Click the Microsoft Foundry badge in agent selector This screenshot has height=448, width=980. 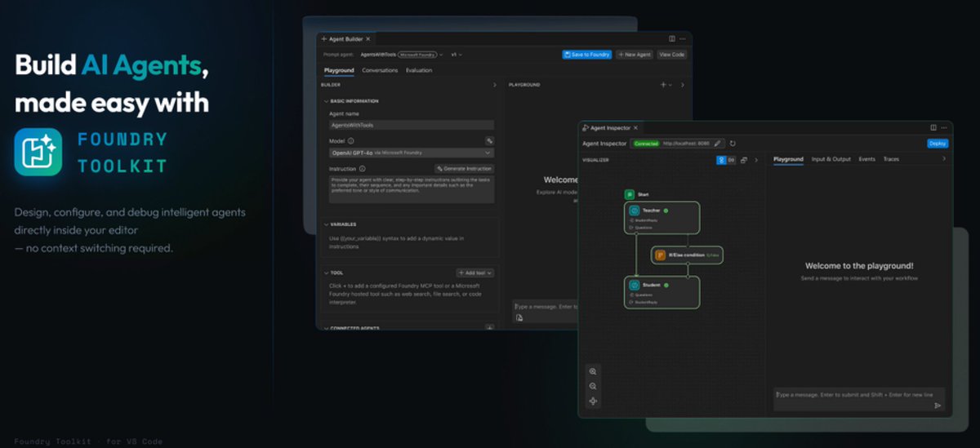pyautogui.click(x=417, y=55)
